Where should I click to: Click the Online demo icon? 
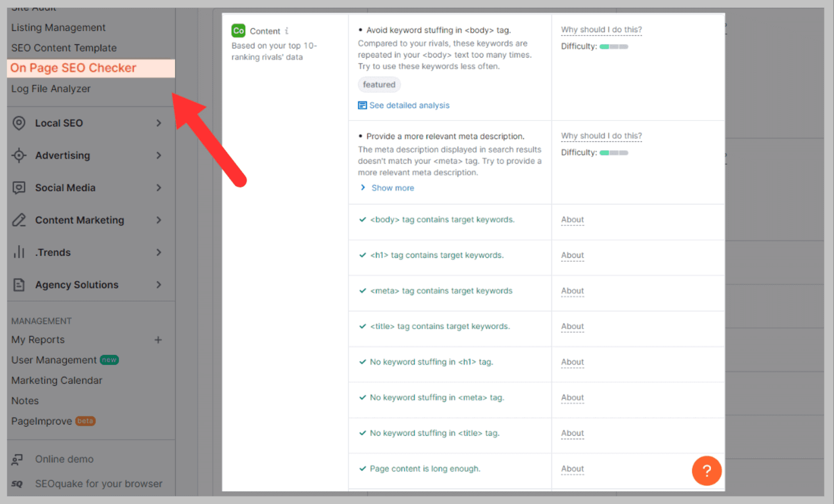point(17,459)
